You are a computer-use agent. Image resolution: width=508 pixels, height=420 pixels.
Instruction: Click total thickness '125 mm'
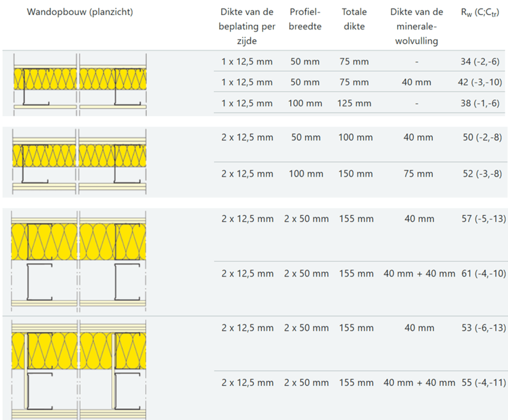coord(354,103)
